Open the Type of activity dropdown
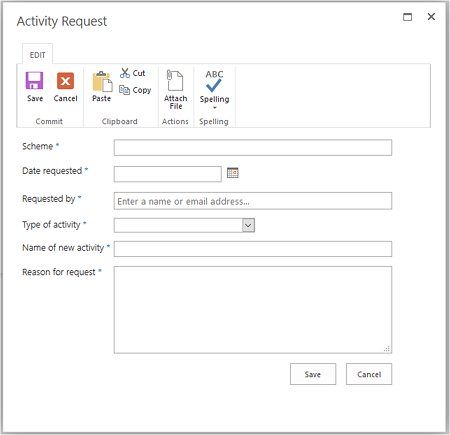450x435 pixels. coord(248,225)
